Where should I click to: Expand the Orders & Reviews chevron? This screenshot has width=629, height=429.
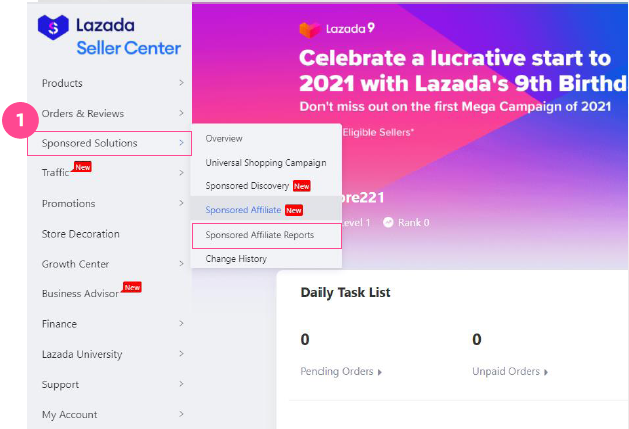[181, 113]
